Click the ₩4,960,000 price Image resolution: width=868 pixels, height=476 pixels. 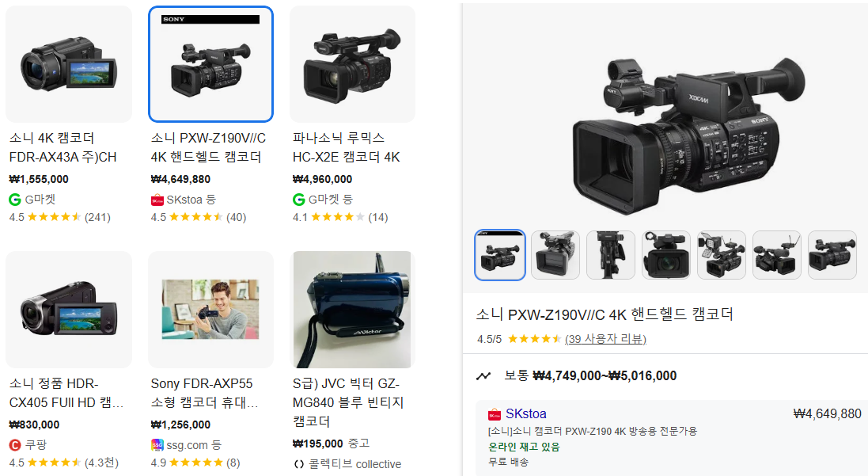322,179
